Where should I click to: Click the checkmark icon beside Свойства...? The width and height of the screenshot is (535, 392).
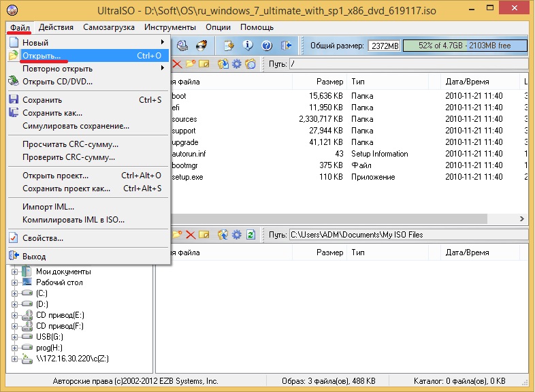(14, 238)
